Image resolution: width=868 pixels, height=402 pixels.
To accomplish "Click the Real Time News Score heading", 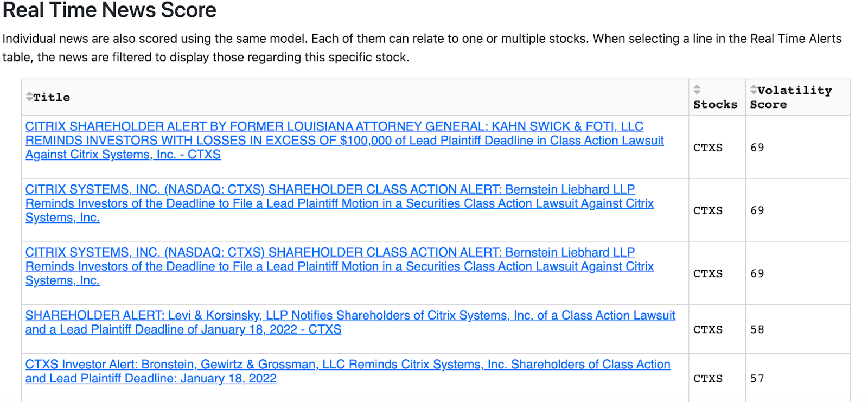I will pos(110,10).
